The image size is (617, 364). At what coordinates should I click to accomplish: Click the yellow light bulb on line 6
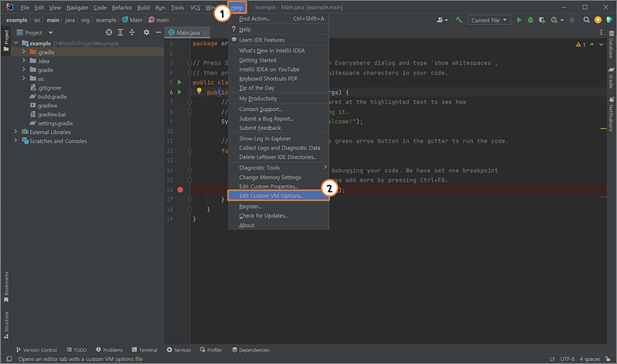point(199,91)
